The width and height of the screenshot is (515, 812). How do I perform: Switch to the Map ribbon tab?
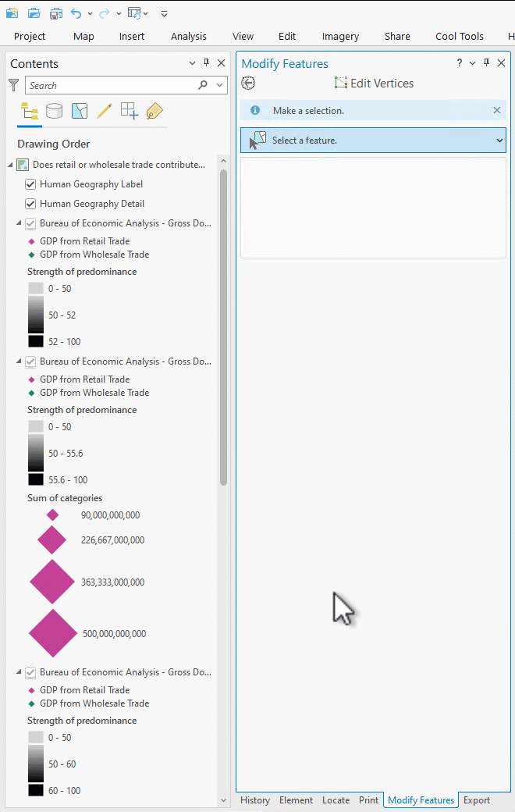click(83, 36)
